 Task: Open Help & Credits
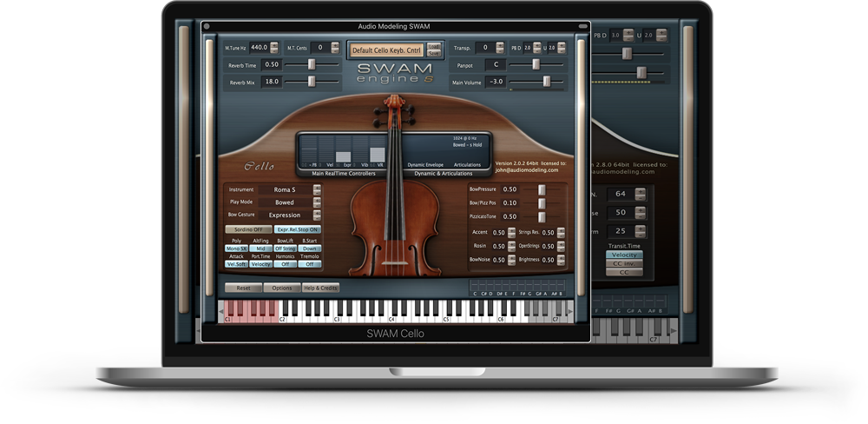(x=320, y=288)
